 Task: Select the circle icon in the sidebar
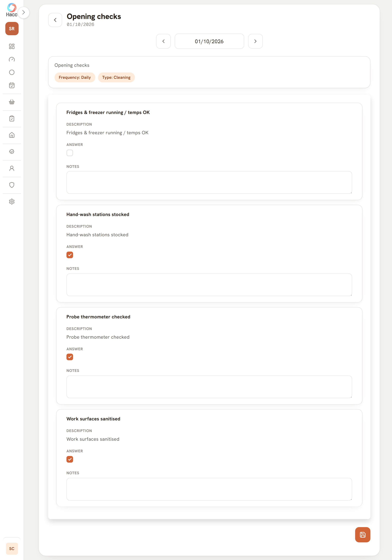[12, 72]
